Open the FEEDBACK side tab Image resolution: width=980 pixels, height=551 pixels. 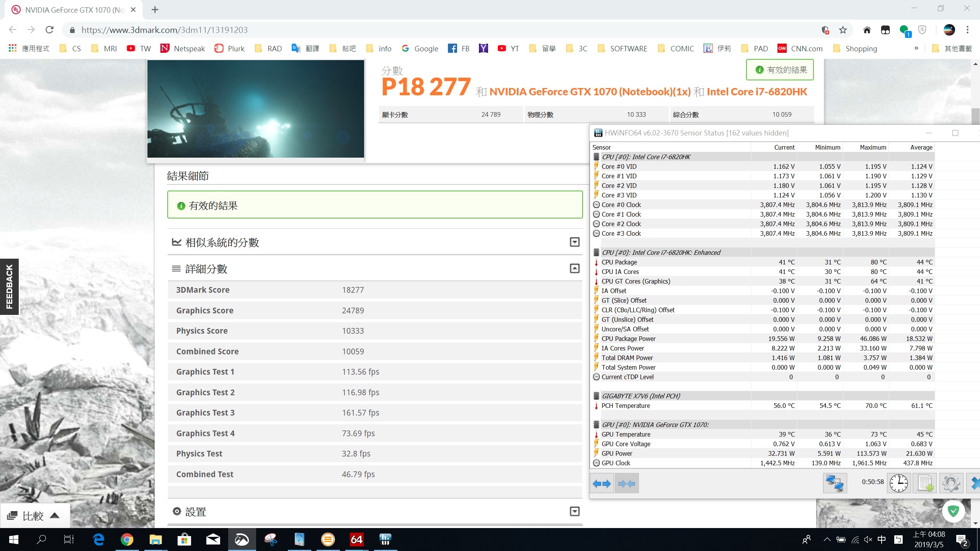(x=9, y=287)
